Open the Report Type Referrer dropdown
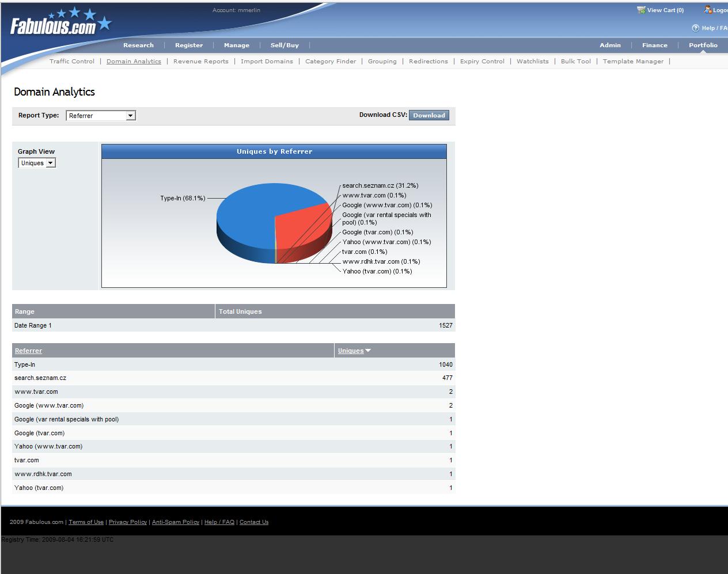The height and width of the screenshot is (574, 728). click(101, 116)
